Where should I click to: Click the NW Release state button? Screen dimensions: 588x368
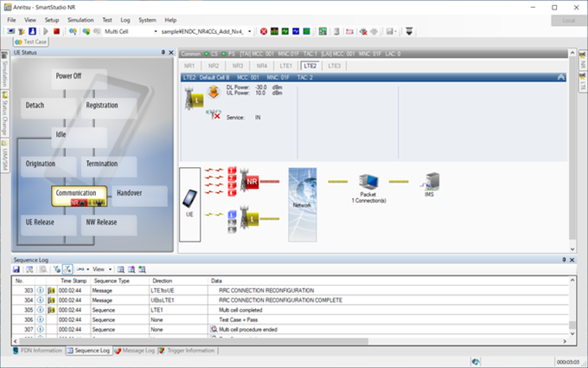pyautogui.click(x=109, y=225)
